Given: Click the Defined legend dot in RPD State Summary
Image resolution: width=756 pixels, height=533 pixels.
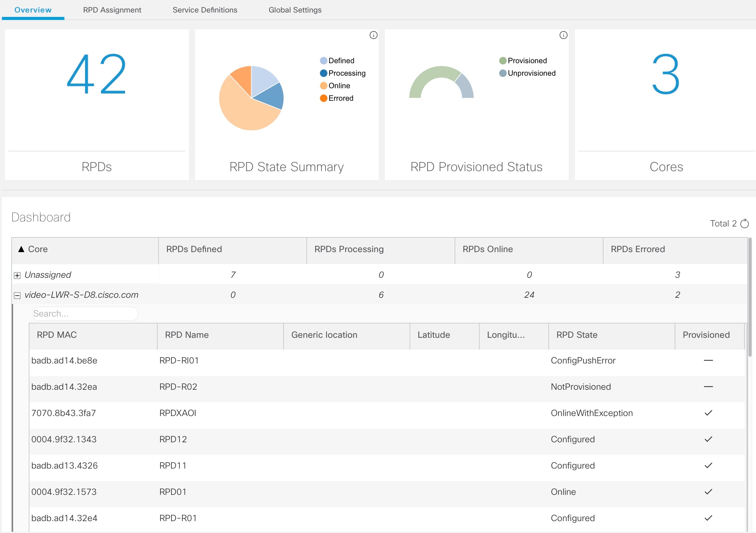Looking at the screenshot, I should click(x=323, y=60).
